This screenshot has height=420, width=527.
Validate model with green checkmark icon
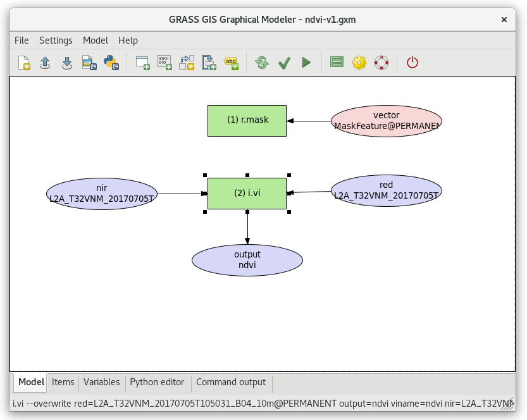point(284,63)
